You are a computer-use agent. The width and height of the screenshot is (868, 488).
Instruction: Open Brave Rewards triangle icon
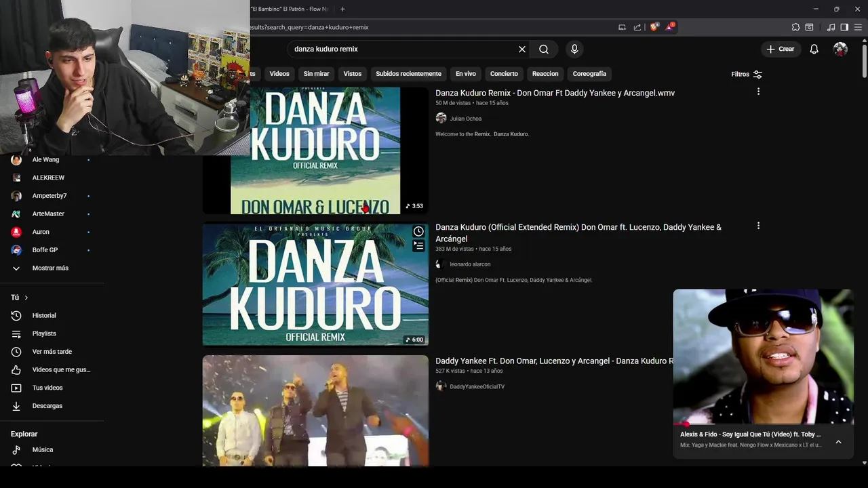670,27
